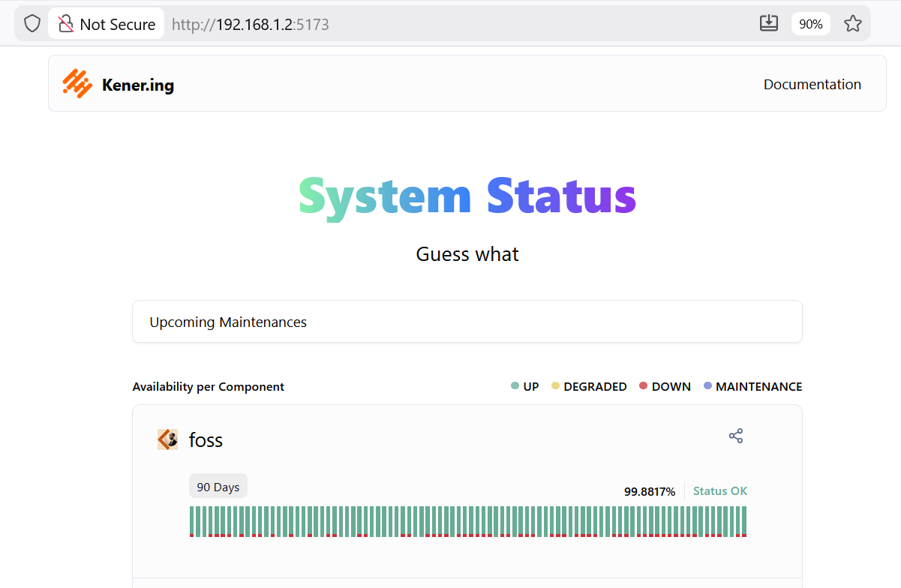This screenshot has height=588, width=901.
Task: Click the foss monitor name
Action: pyautogui.click(x=205, y=439)
